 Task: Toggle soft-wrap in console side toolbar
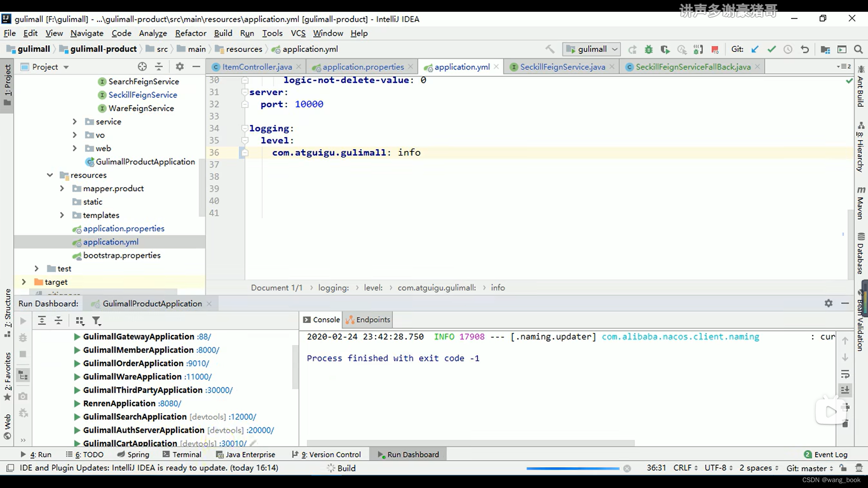pyautogui.click(x=845, y=374)
